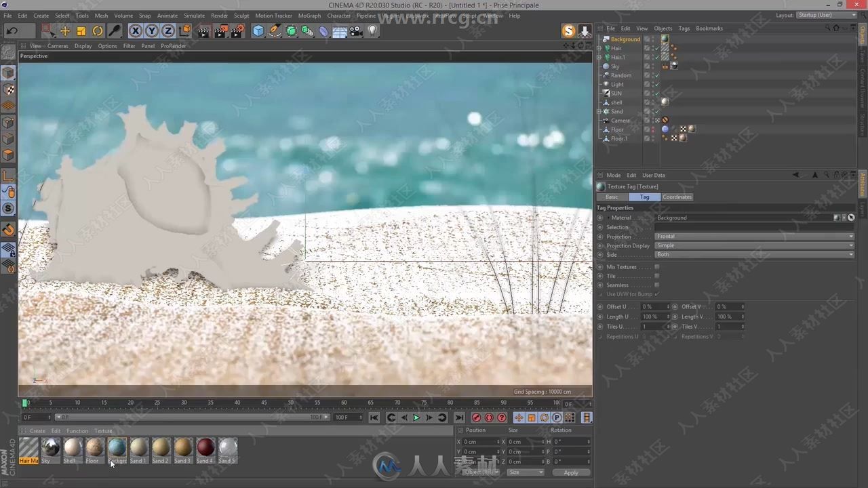Add a Floor environment object
Screen dimensions: 868x488
[x=340, y=30]
